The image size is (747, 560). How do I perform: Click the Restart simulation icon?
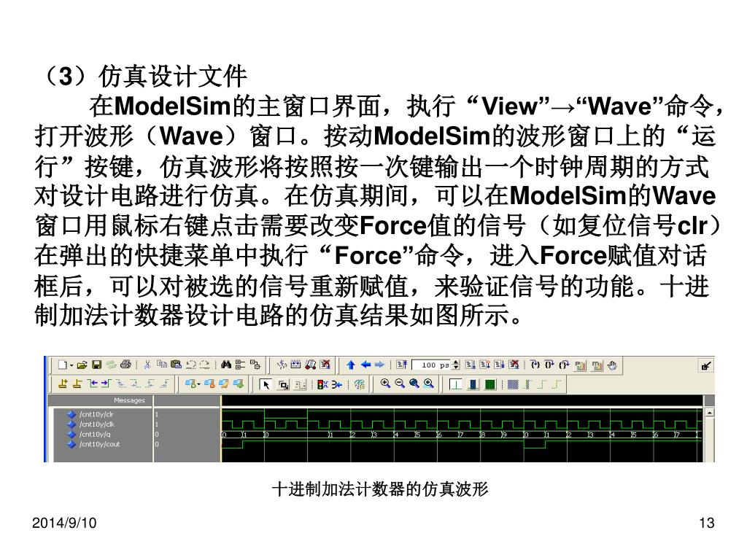(x=402, y=365)
